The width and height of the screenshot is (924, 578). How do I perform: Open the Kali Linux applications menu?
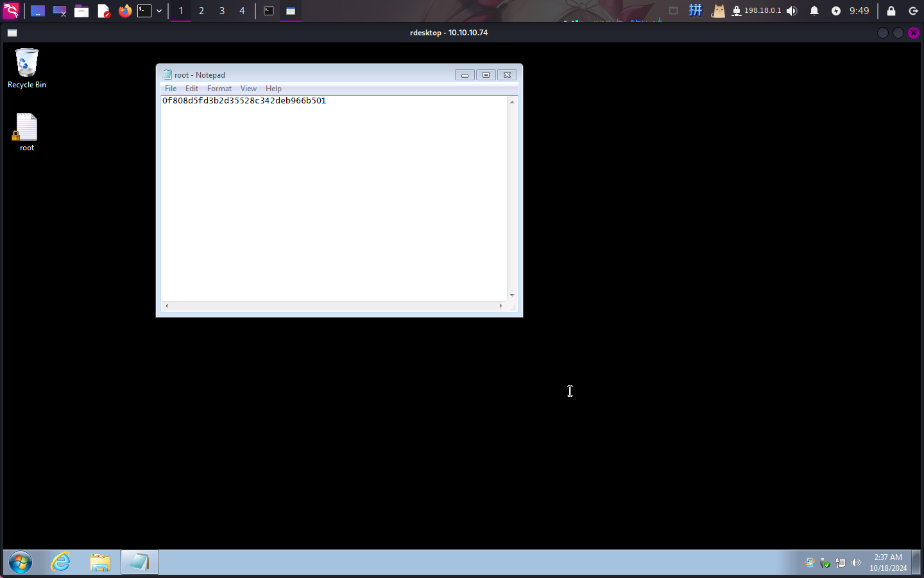point(11,10)
